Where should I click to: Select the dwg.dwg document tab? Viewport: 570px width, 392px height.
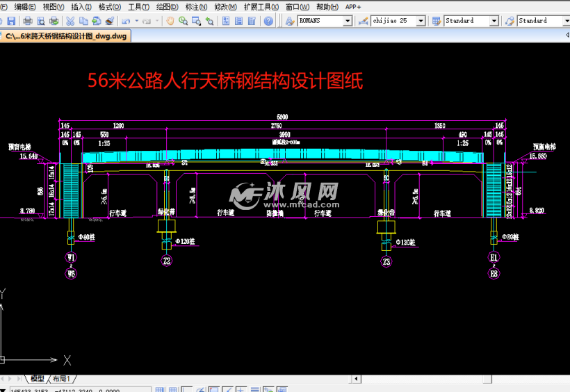[66, 36]
